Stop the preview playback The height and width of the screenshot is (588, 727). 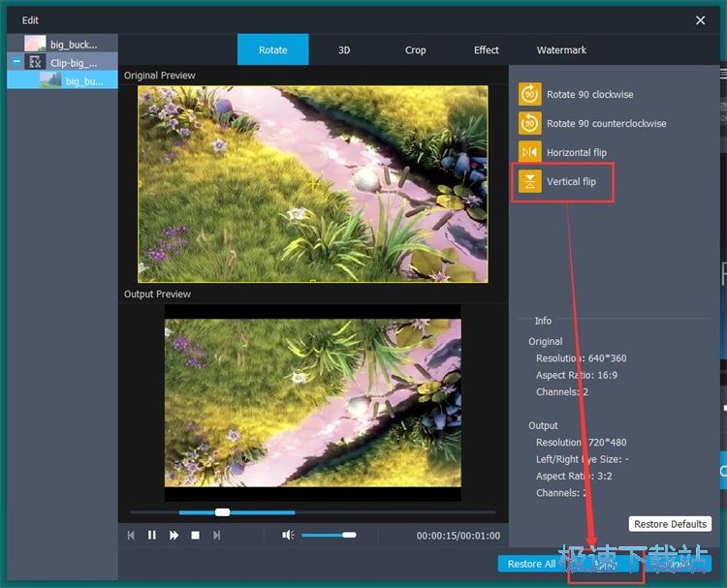click(x=195, y=535)
